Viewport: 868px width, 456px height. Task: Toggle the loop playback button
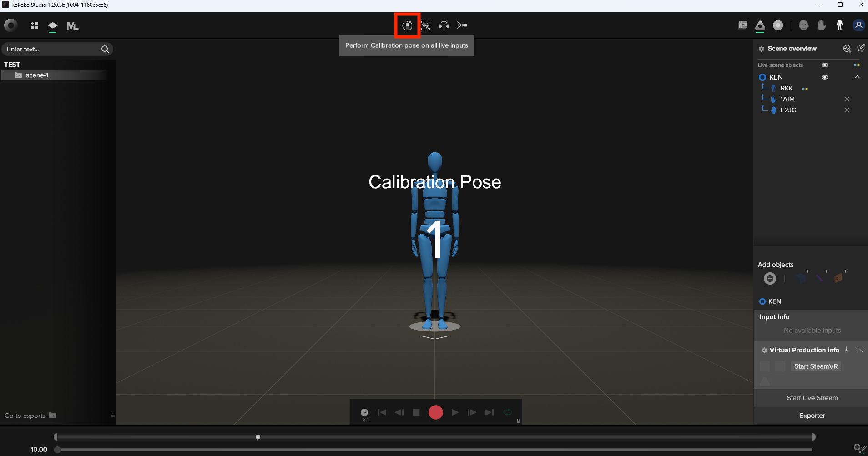(x=508, y=412)
